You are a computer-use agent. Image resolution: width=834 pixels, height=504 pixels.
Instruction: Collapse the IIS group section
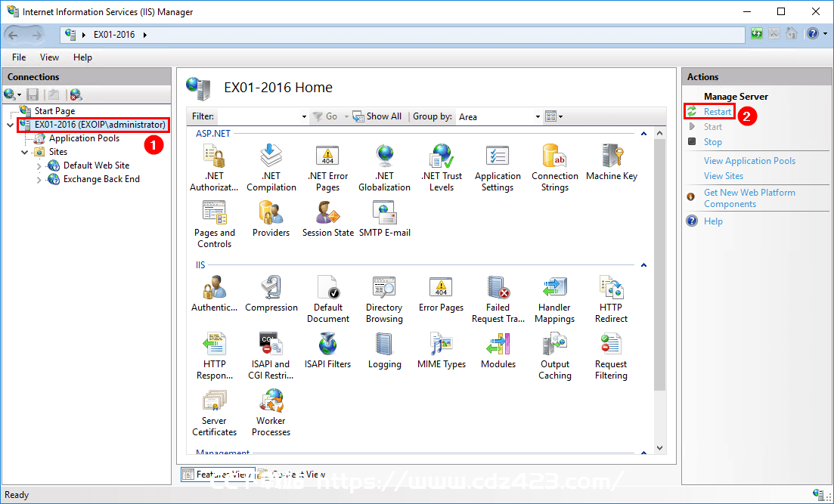643,264
